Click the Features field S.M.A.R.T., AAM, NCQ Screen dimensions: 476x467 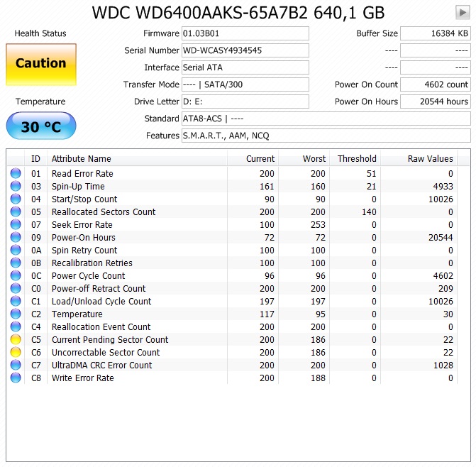click(x=326, y=135)
